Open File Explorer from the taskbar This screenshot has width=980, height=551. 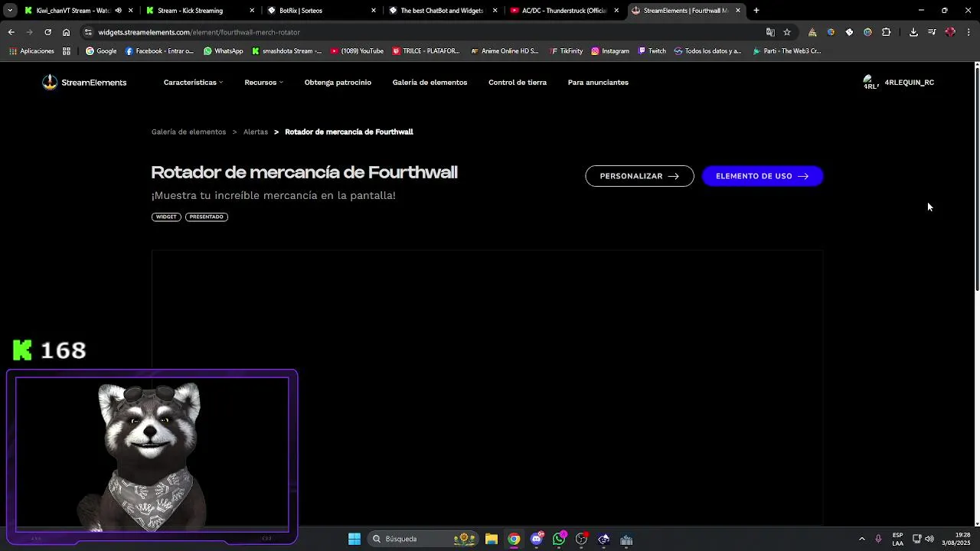coord(492,539)
